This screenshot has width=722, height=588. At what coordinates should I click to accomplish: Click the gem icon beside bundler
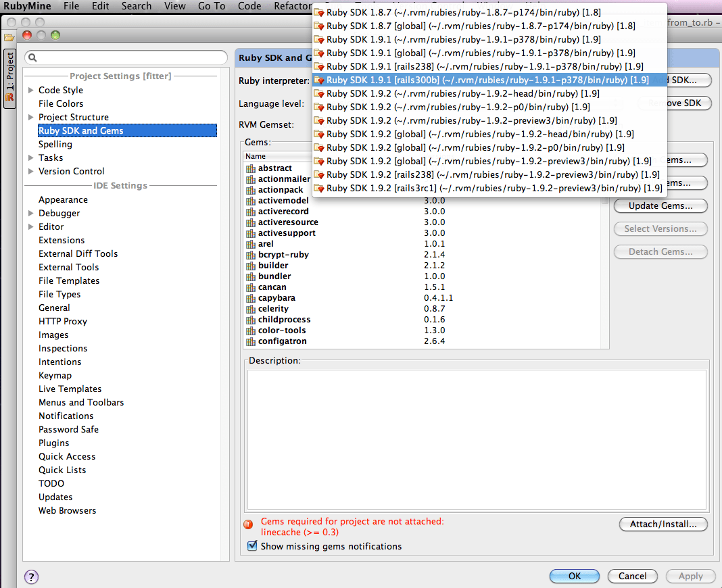[x=251, y=276]
